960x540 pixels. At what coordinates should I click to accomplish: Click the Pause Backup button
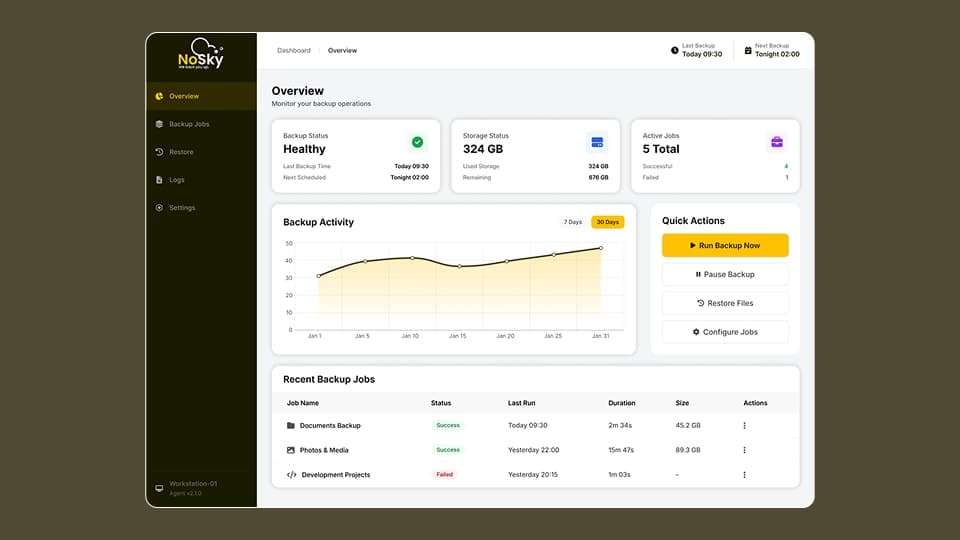(x=725, y=274)
